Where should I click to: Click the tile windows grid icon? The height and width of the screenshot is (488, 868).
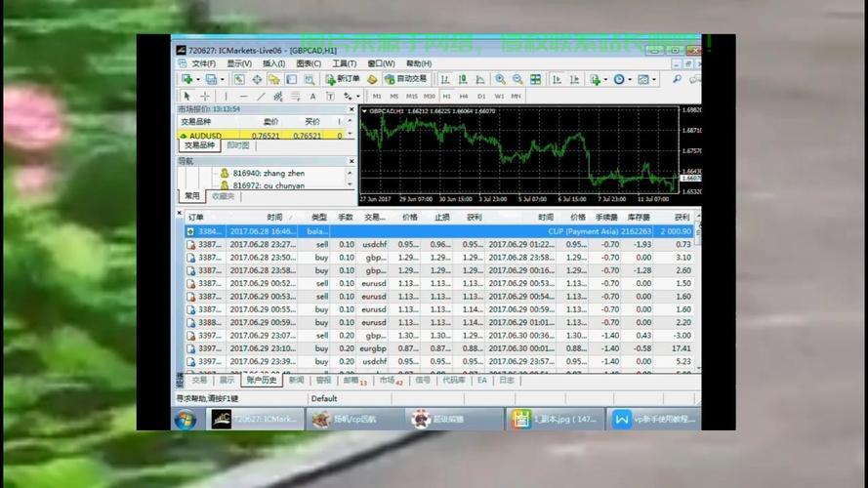[x=533, y=79]
